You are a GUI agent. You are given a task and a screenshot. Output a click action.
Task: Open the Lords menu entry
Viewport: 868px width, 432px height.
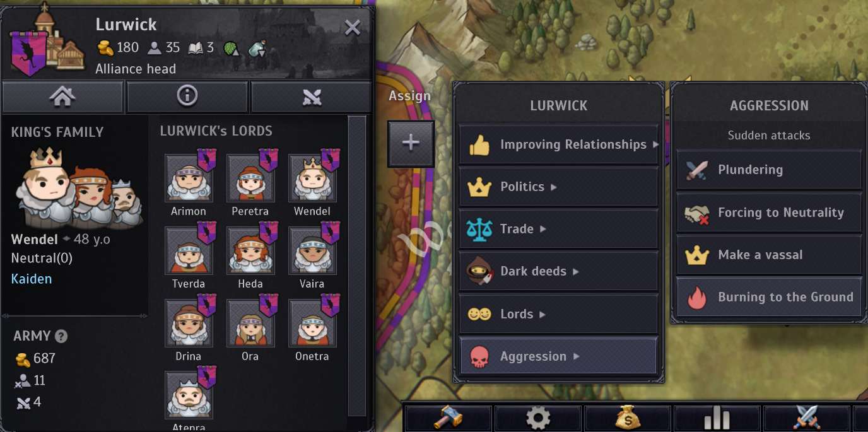(x=558, y=314)
